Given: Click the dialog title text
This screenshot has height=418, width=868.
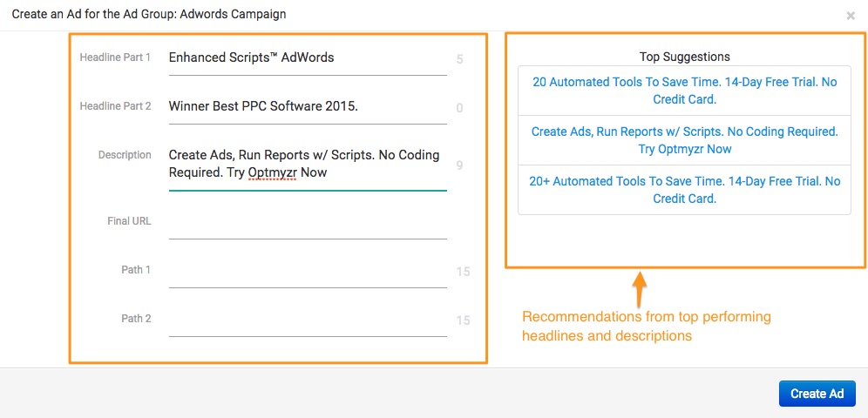Looking at the screenshot, I should click(149, 15).
